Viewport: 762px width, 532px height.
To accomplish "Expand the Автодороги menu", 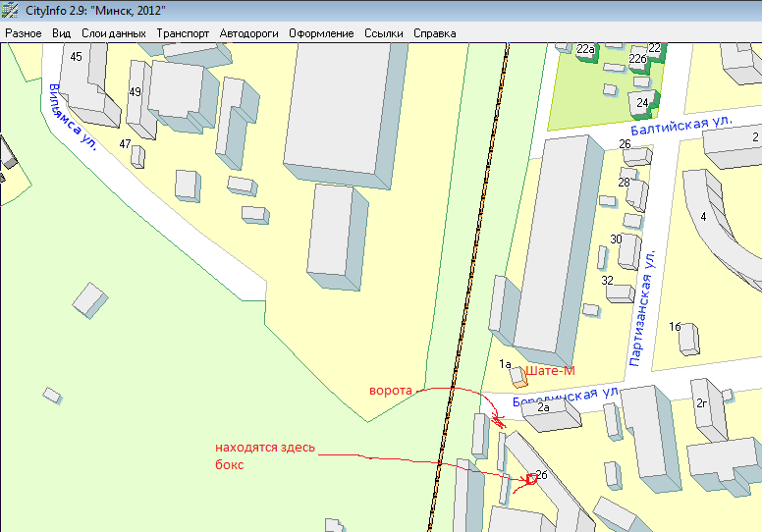I will point(249,33).
